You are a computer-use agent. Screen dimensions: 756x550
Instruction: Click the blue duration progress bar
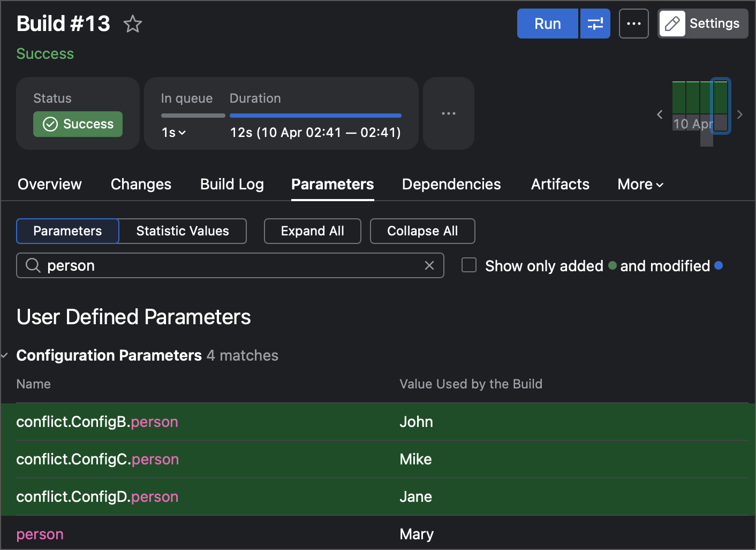(x=315, y=116)
